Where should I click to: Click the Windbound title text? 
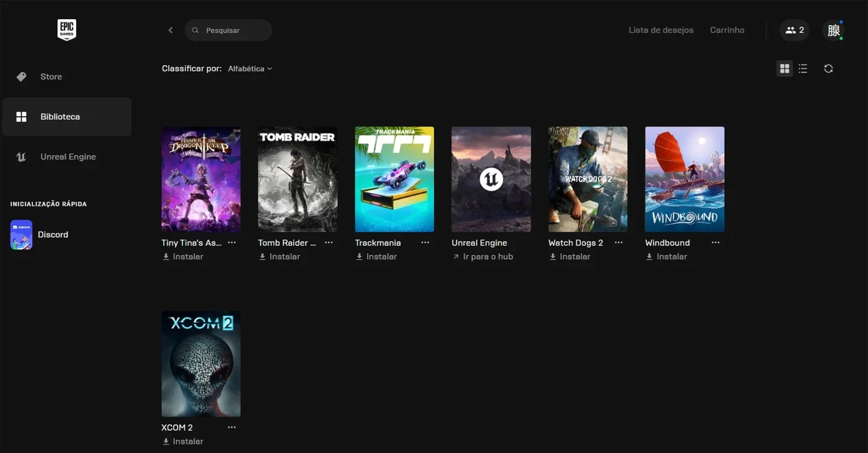667,243
